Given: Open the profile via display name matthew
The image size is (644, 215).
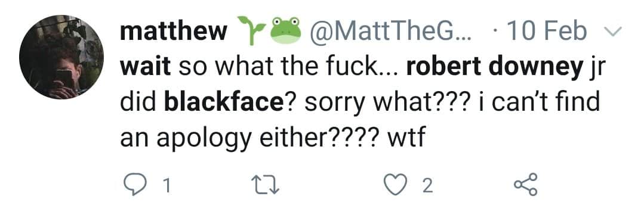Looking at the screenshot, I should [174, 32].
